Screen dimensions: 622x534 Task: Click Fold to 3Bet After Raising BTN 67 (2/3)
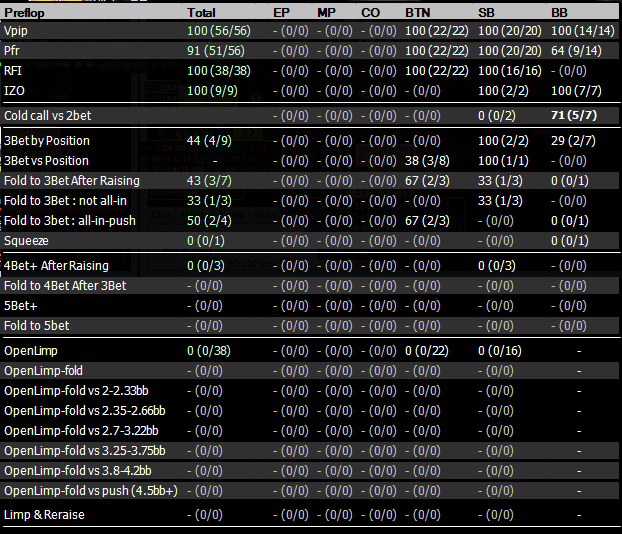click(x=427, y=181)
